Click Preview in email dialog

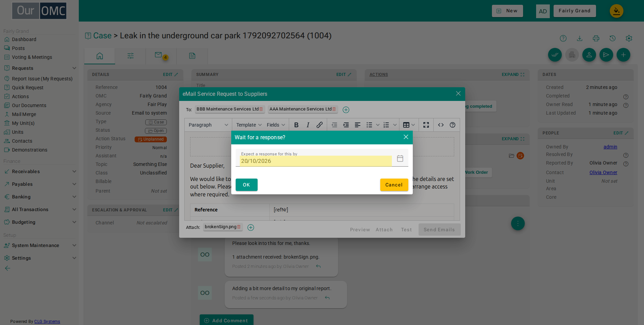[360, 230]
